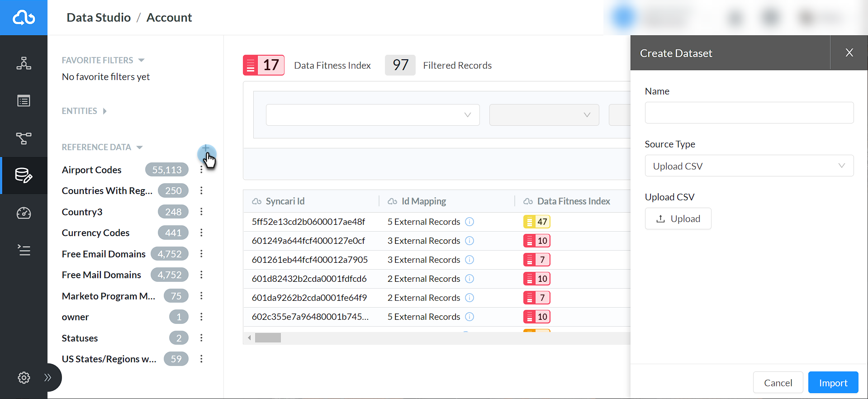Viewport: 868px width, 399px height.
Task: Select the Free Email Domains dataset
Action: tap(104, 254)
